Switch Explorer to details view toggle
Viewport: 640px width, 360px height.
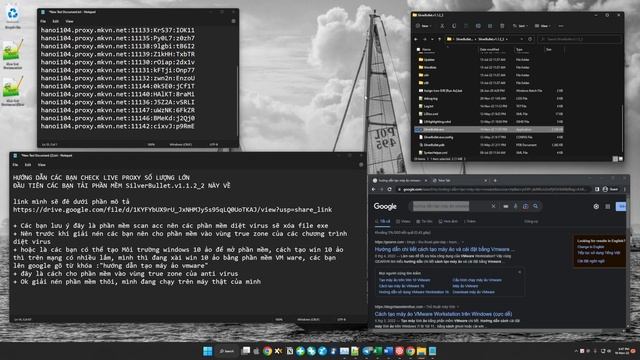(x=615, y=159)
